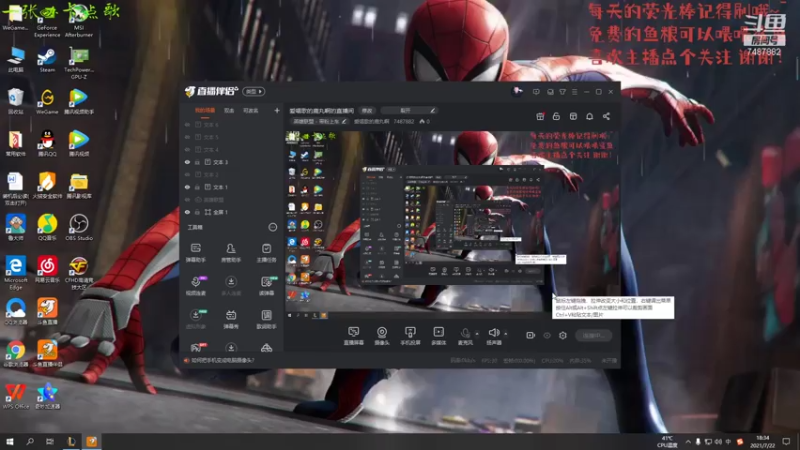
Task: Open Google Chrome desktop shortcut
Action: [x=16, y=354]
